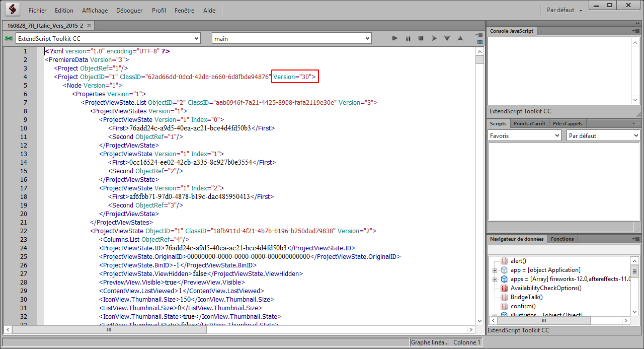Click the cube icon next to app

click(504, 270)
